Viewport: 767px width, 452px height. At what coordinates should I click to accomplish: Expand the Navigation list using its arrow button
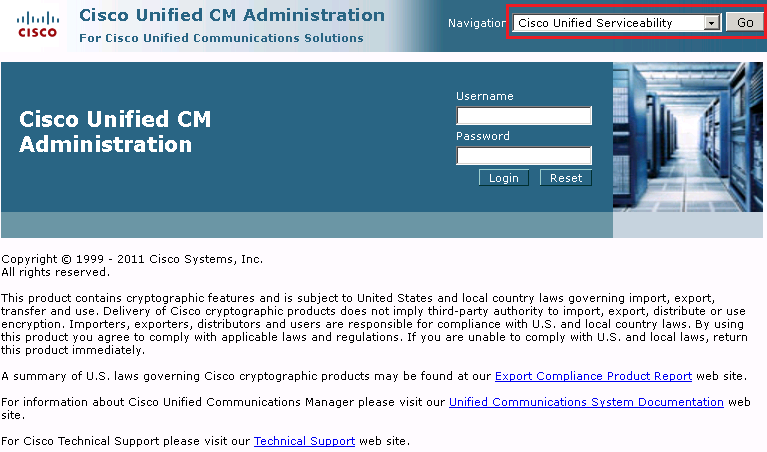(x=712, y=23)
